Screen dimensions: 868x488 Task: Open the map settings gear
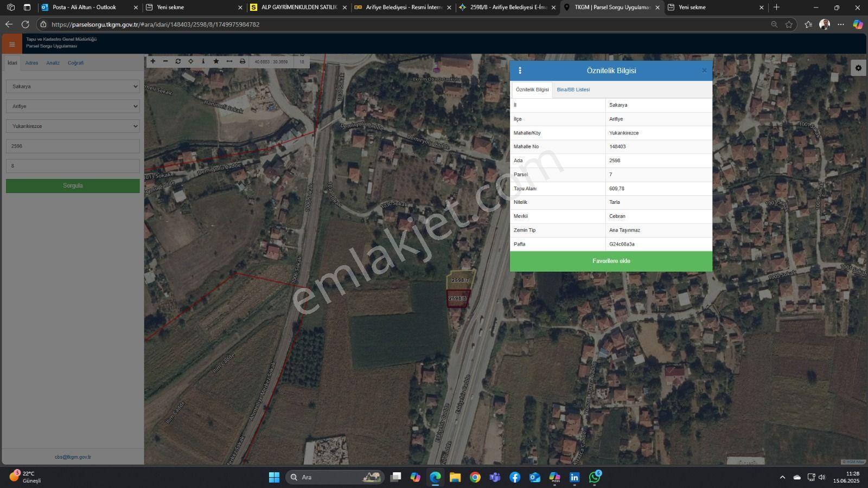pos(858,68)
